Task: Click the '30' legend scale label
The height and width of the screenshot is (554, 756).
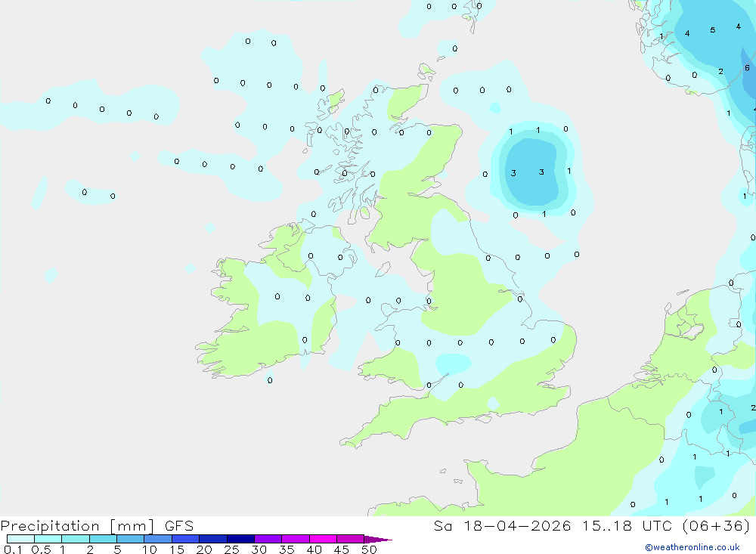Action: pos(259,549)
